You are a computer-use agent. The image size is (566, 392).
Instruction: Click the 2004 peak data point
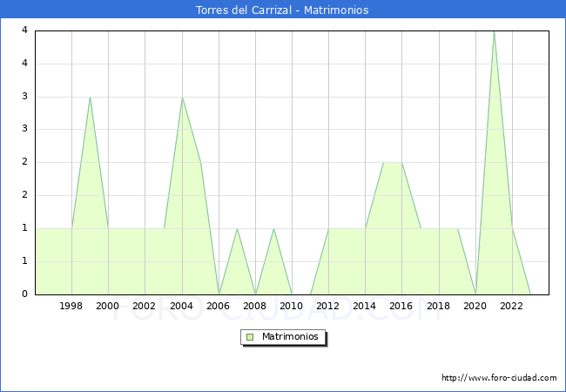[182, 98]
